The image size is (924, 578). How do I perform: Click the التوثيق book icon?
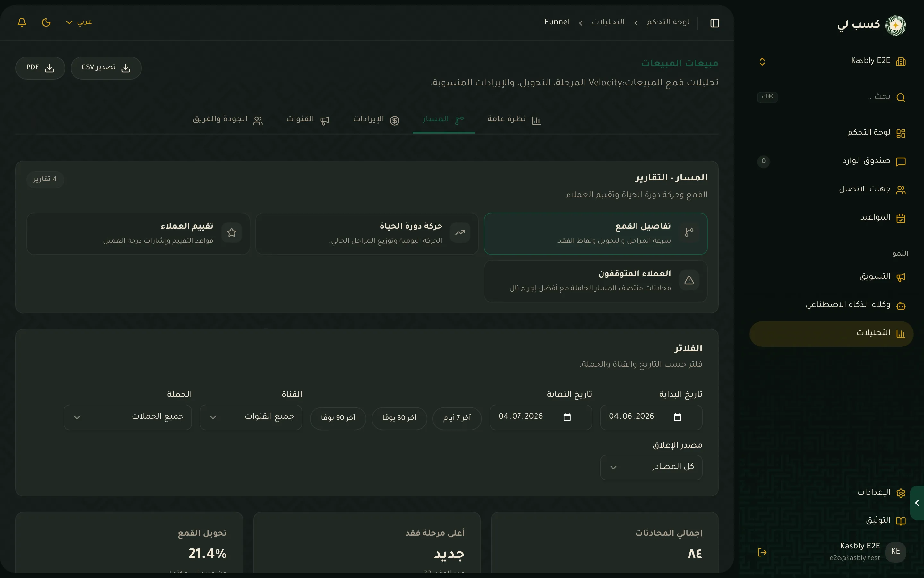(901, 521)
